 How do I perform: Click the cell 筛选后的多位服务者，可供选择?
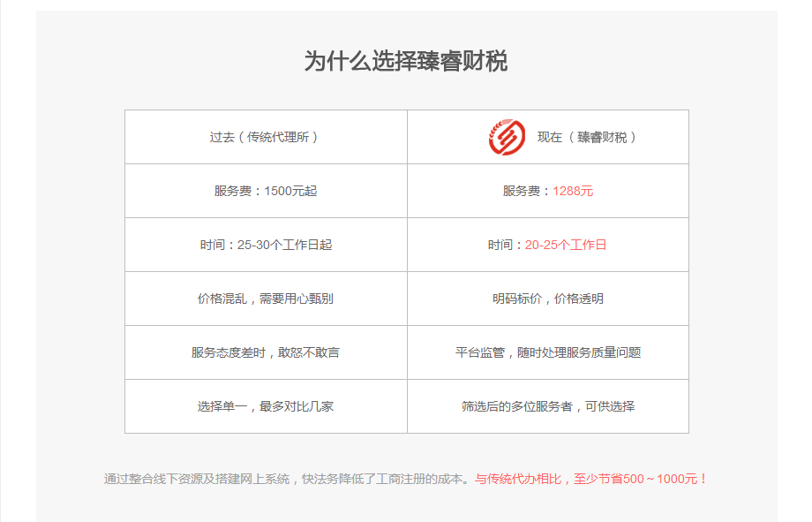click(x=548, y=406)
